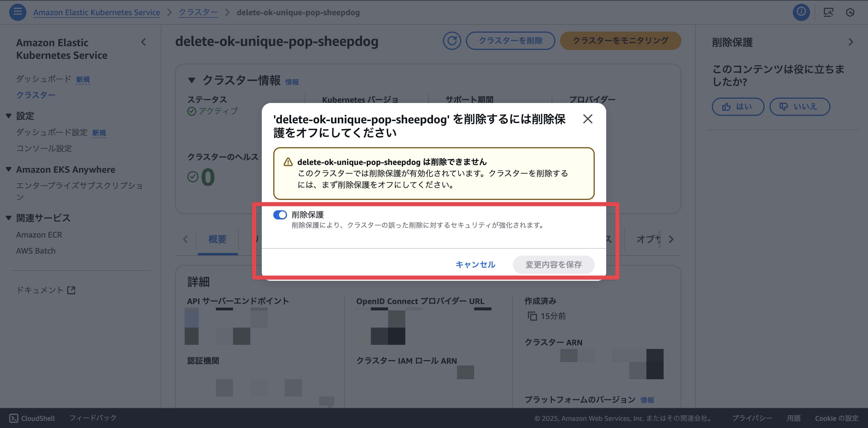The width and height of the screenshot is (868, 428).
Task: Open プライバシー footer link
Action: 752,418
